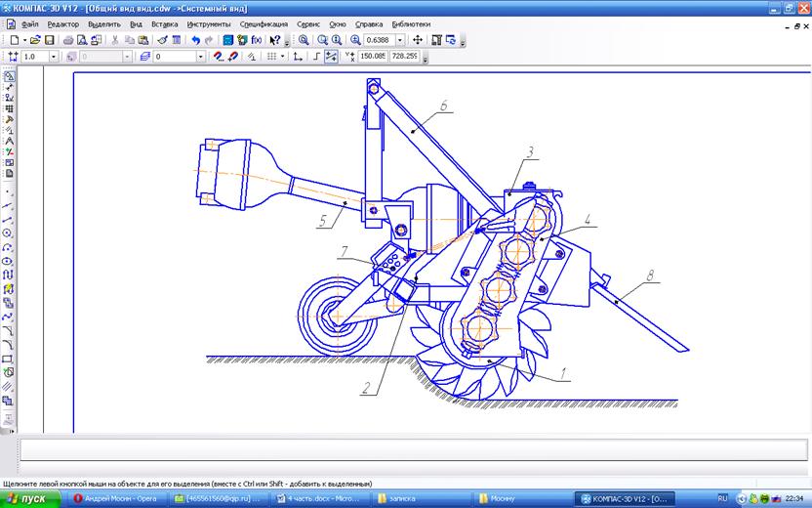The height and width of the screenshot is (508, 812).
Task: Toggle the orthogonal drawing mode
Action: tap(315, 57)
